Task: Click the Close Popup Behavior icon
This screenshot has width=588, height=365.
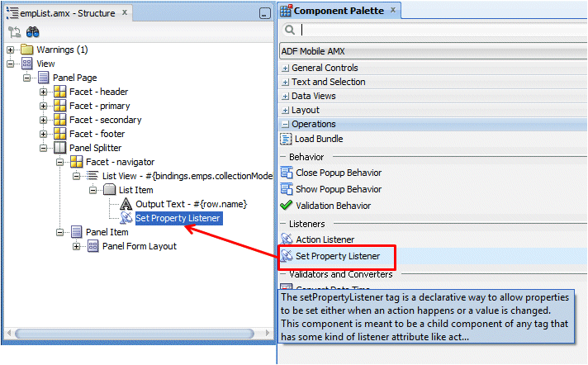Action: point(287,173)
